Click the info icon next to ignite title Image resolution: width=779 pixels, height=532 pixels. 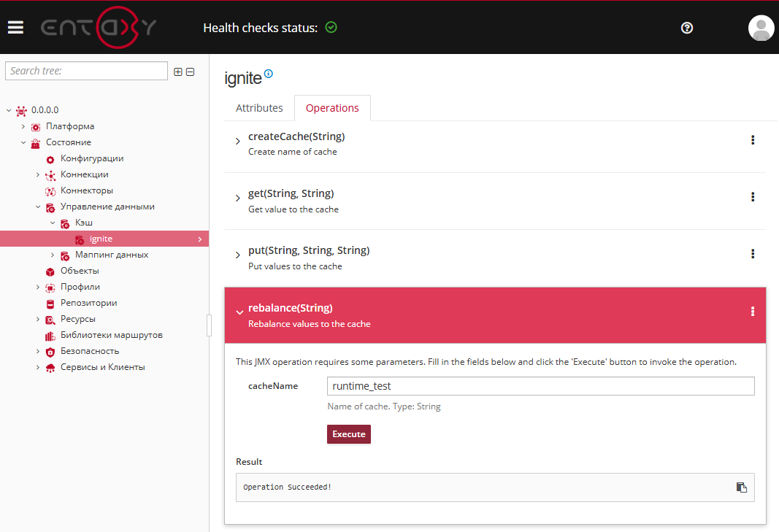tap(269, 74)
